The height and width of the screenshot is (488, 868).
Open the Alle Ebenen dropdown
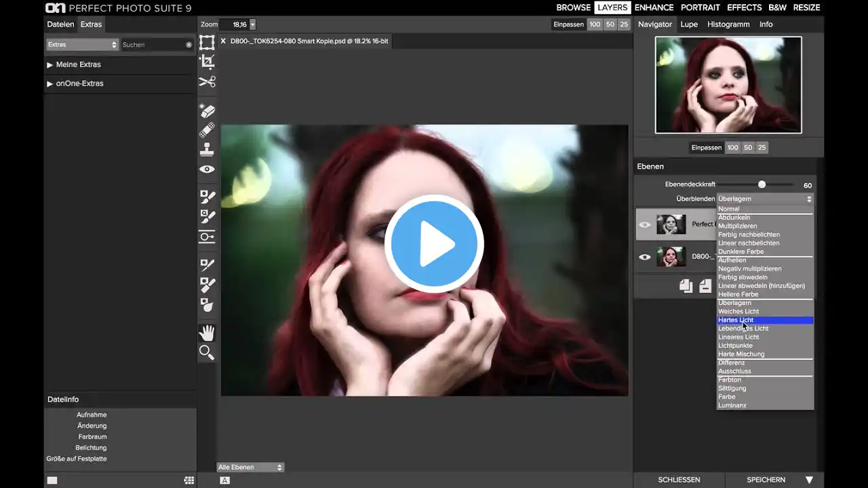pos(250,467)
